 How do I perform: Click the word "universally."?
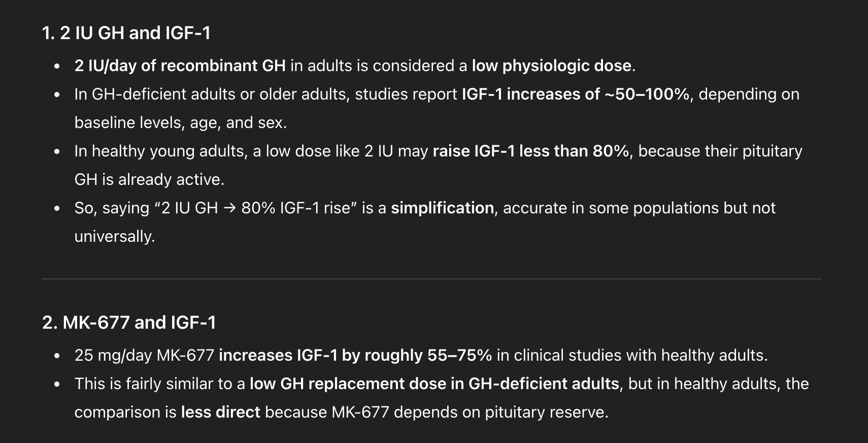[x=114, y=236]
